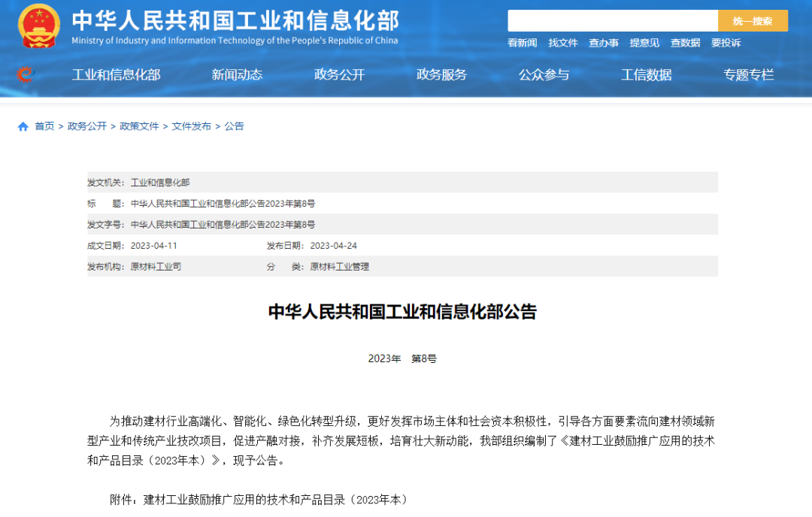Click the 分类 value 原材料工业管理
This screenshot has width=812, height=517.
339,267
